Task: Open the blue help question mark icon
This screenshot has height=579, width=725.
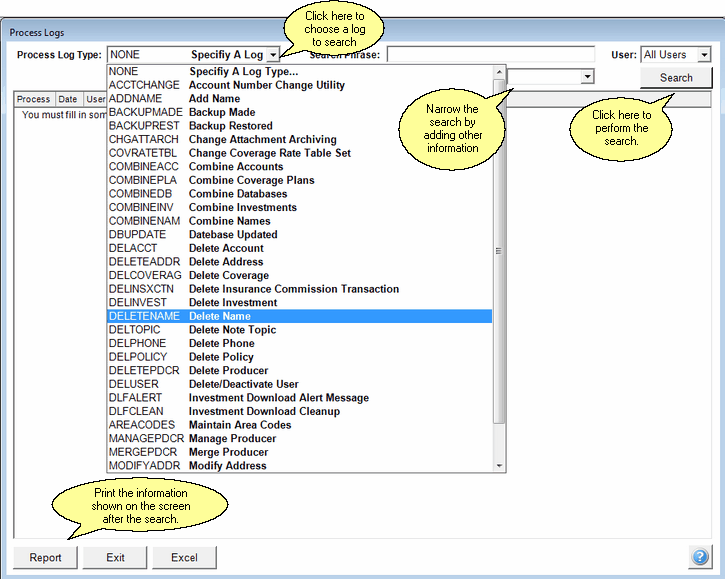Action: point(700,556)
